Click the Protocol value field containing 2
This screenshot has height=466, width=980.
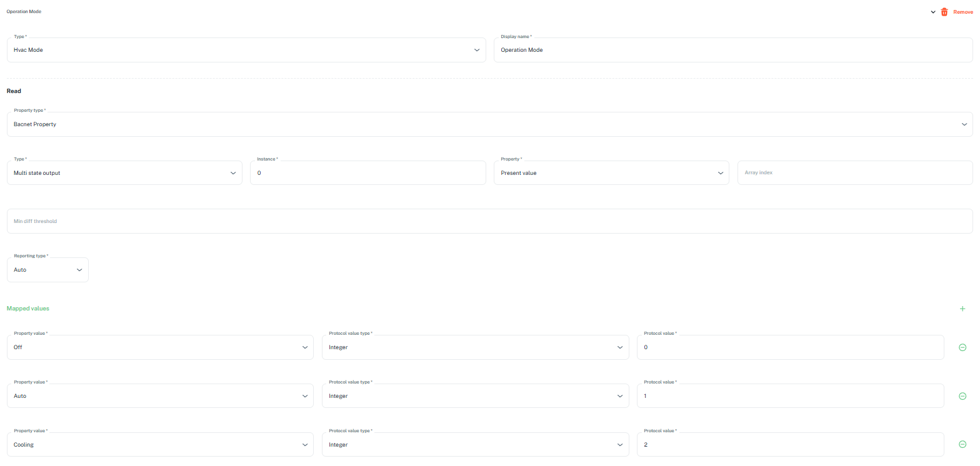(790, 445)
